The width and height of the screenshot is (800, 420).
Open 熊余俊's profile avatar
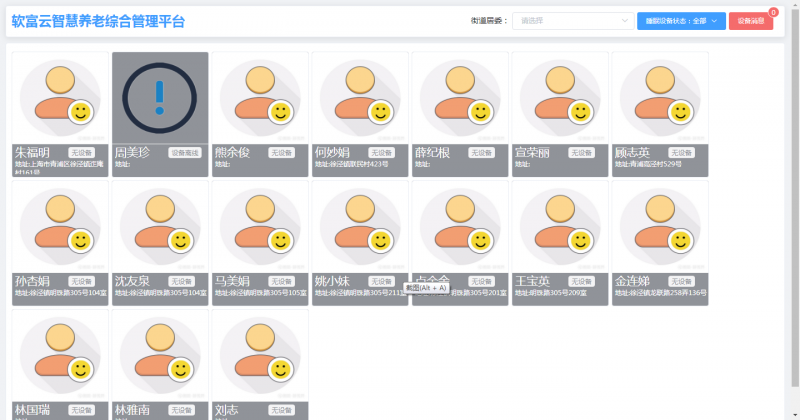(259, 97)
